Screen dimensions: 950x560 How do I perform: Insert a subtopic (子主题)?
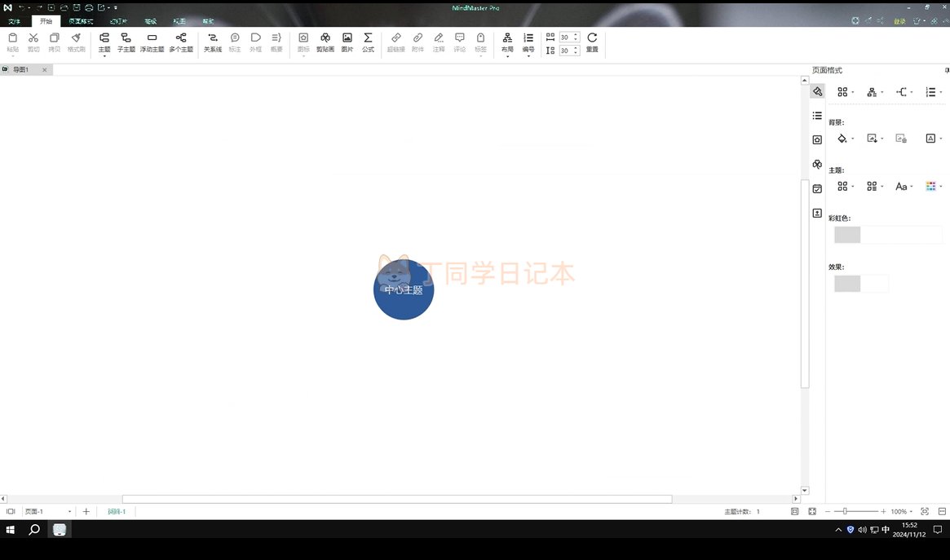126,42
